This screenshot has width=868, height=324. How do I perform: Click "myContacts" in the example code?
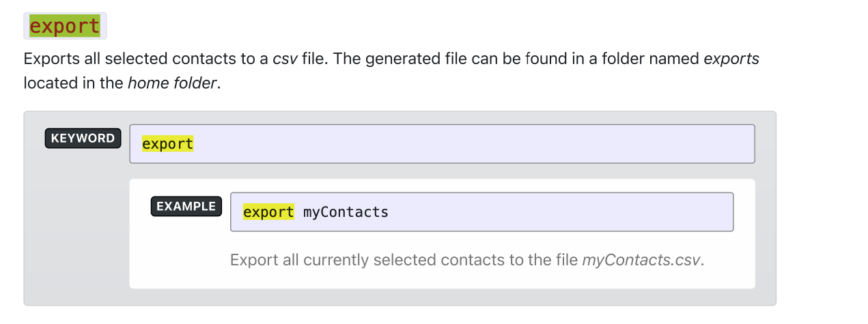pos(346,212)
